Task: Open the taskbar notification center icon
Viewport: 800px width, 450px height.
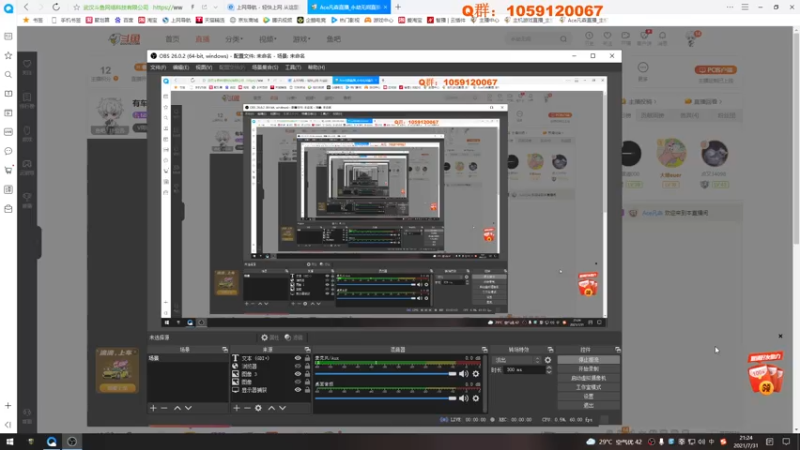Action: 786,442
